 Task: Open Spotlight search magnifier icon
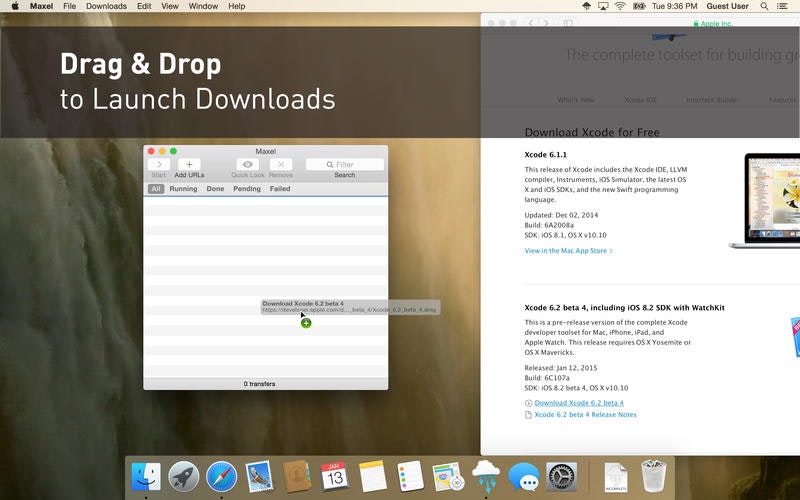tap(764, 6)
